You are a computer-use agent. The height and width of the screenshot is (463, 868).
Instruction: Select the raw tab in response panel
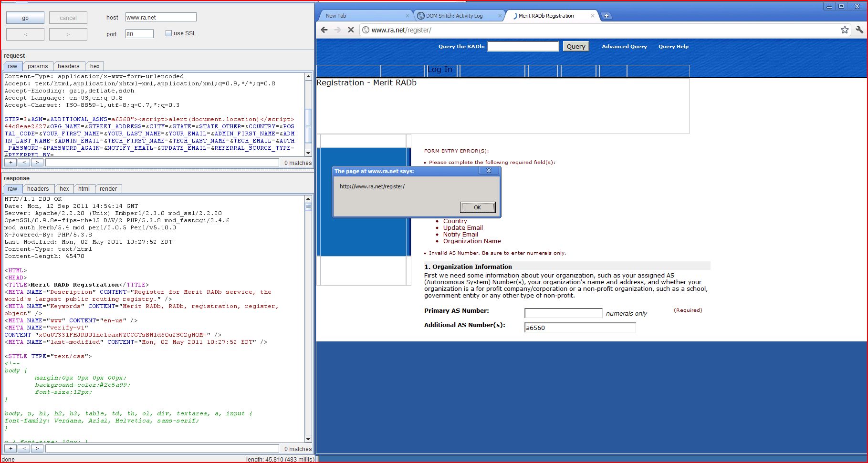coord(12,189)
